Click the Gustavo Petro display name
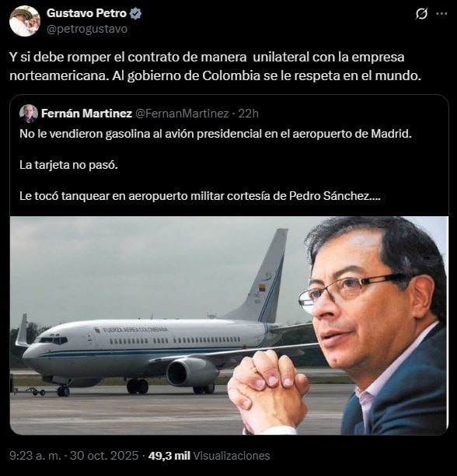The height and width of the screenshot is (476, 457). pyautogui.click(x=86, y=13)
